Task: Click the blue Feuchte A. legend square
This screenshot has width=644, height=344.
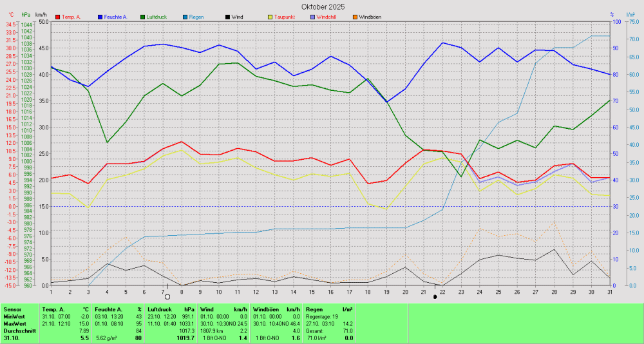Action: point(100,16)
